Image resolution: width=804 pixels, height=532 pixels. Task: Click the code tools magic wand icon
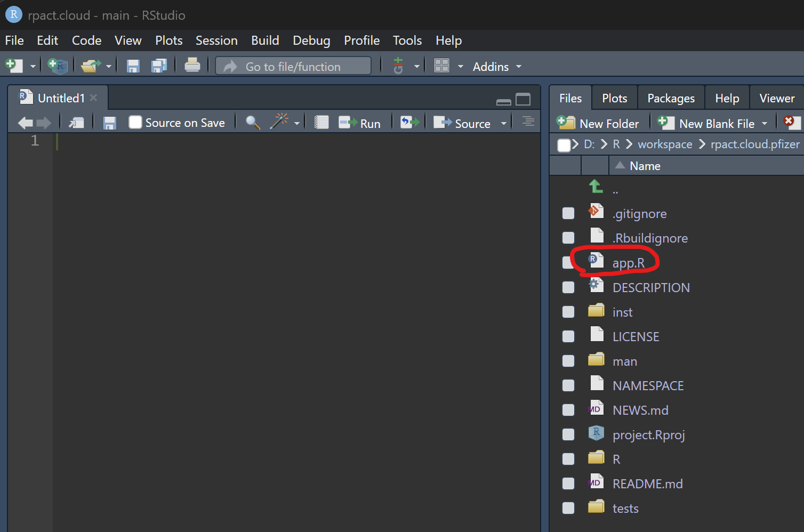279,122
